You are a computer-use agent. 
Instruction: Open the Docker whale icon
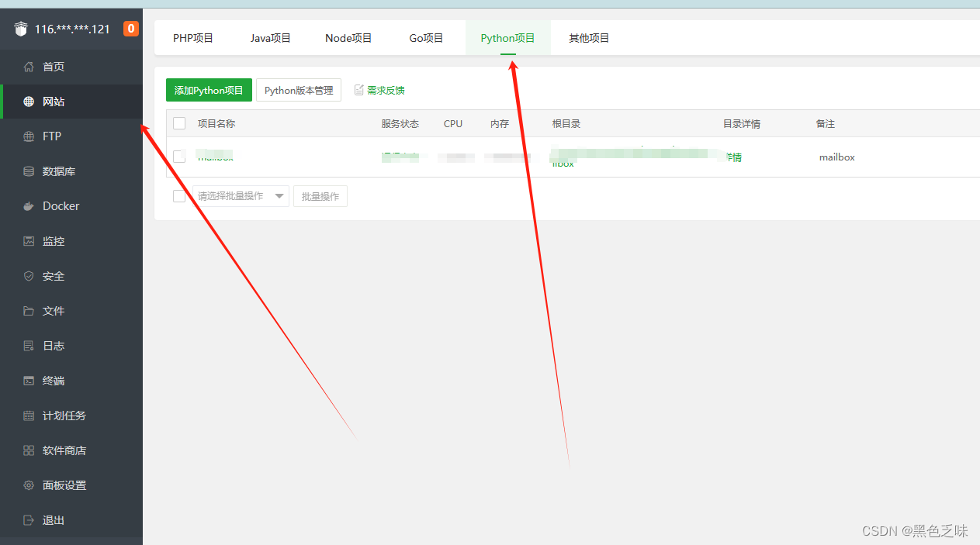point(29,206)
